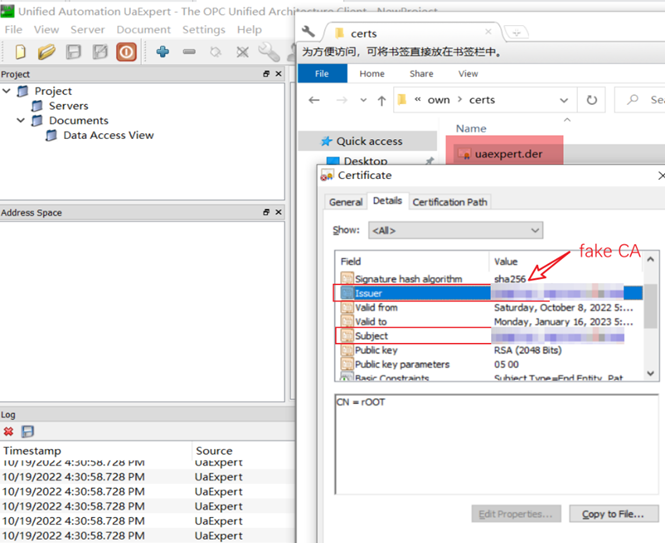Open the View ribbon tab in explorer

click(468, 73)
